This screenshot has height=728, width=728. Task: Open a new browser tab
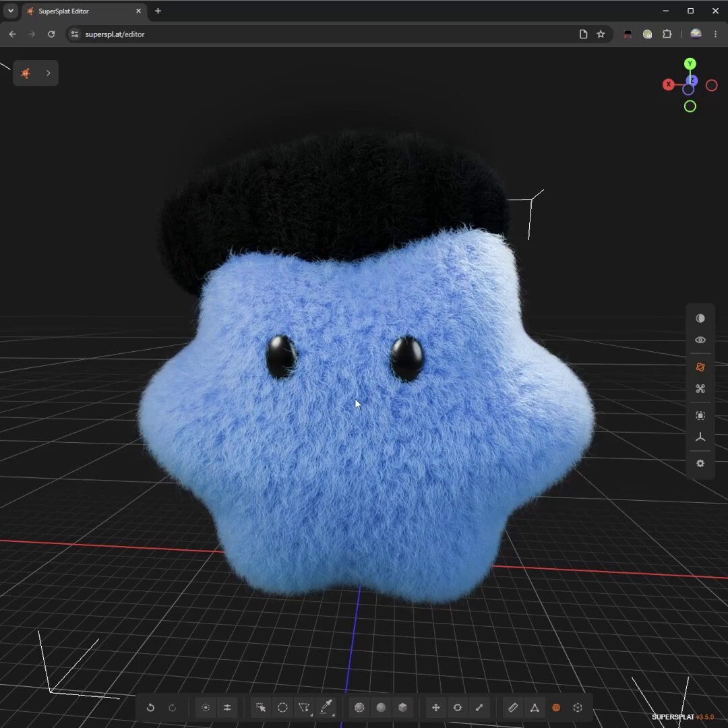[x=158, y=11]
